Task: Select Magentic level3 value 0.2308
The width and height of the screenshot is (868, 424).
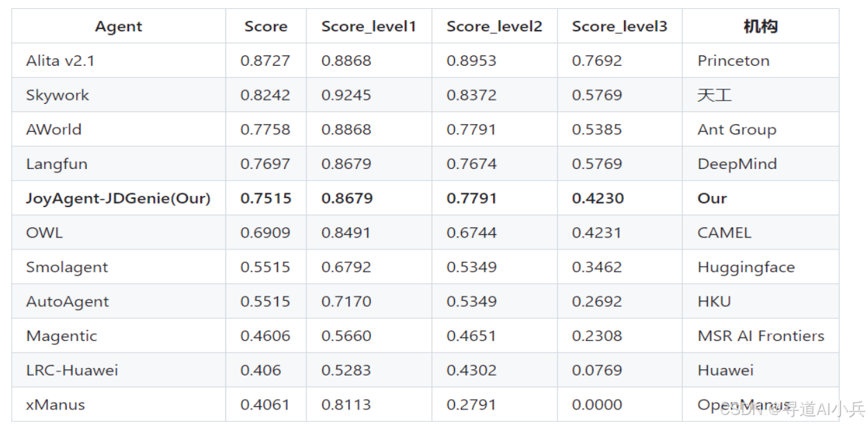Action: 597,336
